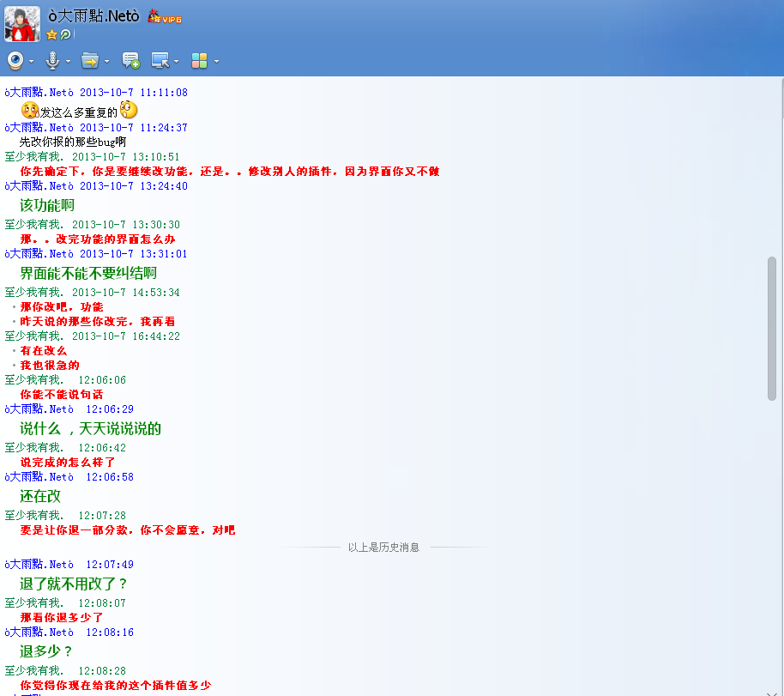Click sender header with timestamp 12:06:29

pyautogui.click(x=69, y=409)
